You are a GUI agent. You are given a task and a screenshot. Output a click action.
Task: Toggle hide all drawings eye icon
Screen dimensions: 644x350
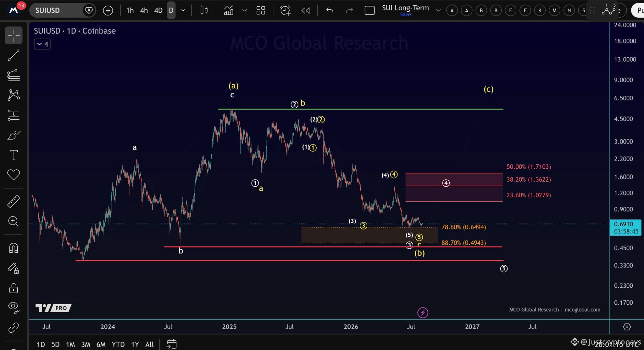[x=14, y=308]
